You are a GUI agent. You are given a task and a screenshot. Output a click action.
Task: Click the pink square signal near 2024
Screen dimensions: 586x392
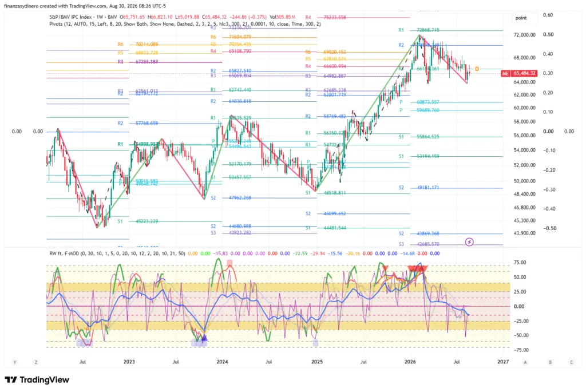pos(229,263)
